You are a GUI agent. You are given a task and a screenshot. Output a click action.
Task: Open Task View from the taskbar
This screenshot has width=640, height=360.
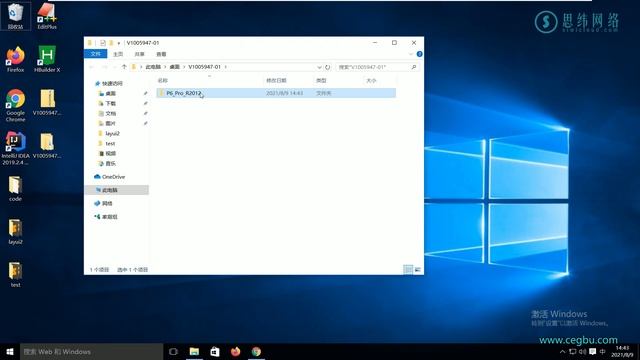[x=173, y=351]
